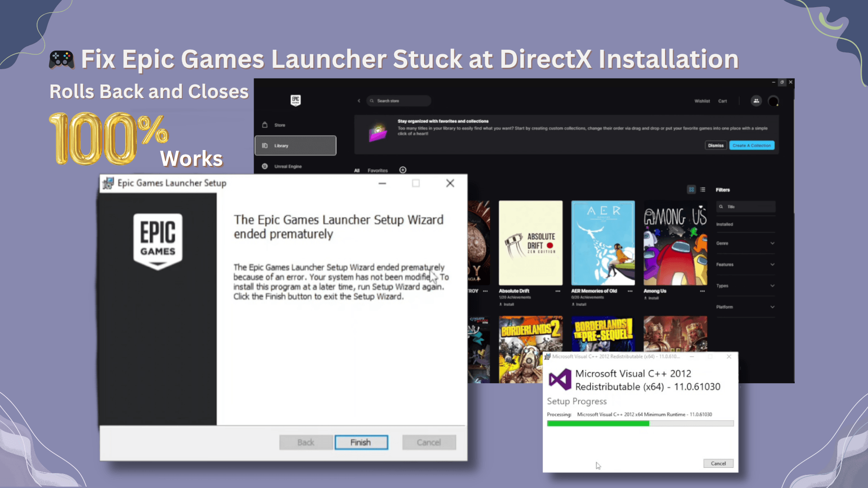Switch library display to list view
The image size is (868, 488).
(703, 190)
